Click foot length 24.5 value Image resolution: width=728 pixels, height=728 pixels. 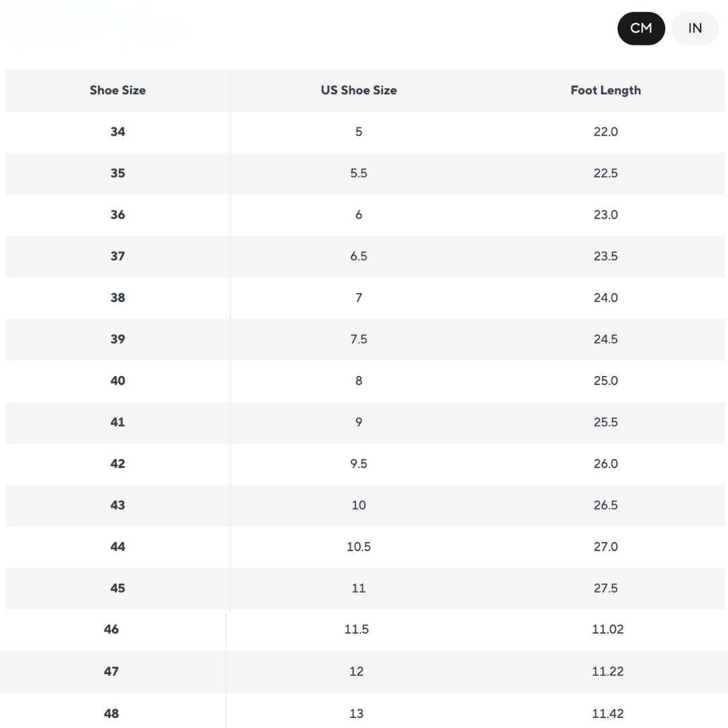(x=605, y=339)
